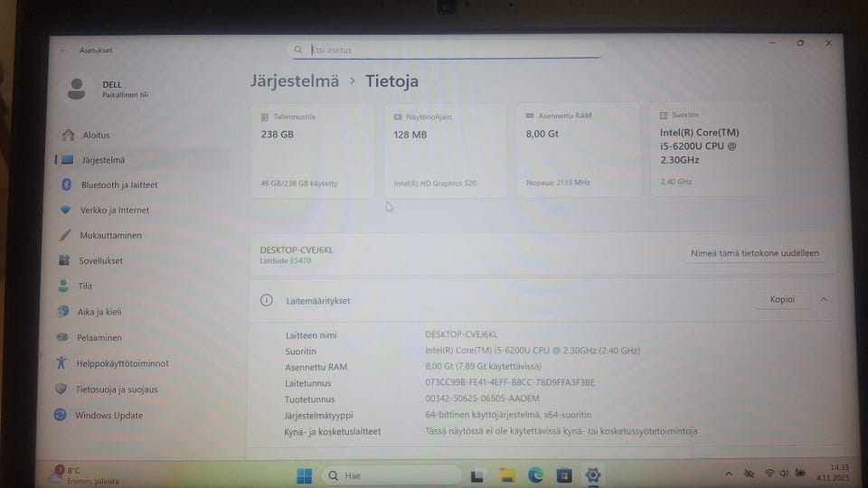868x488 pixels.
Task: Select the Järjestelmätyyppi 64-bittinen value text
Action: click(508, 415)
